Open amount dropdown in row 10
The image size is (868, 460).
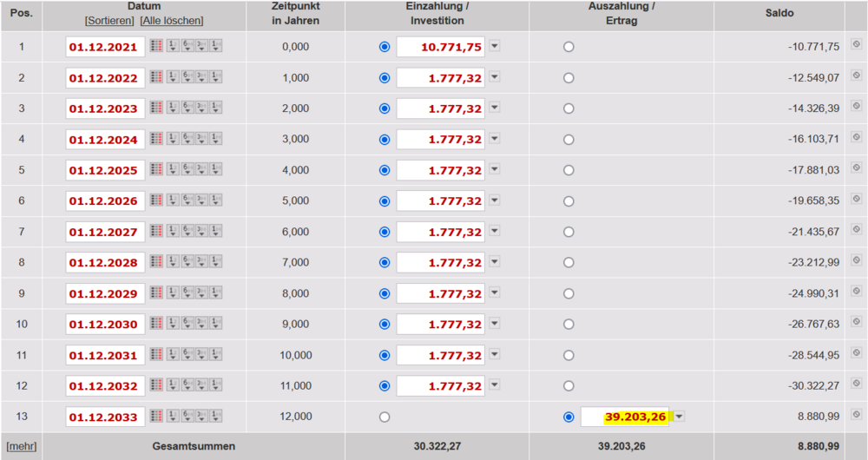495,323
